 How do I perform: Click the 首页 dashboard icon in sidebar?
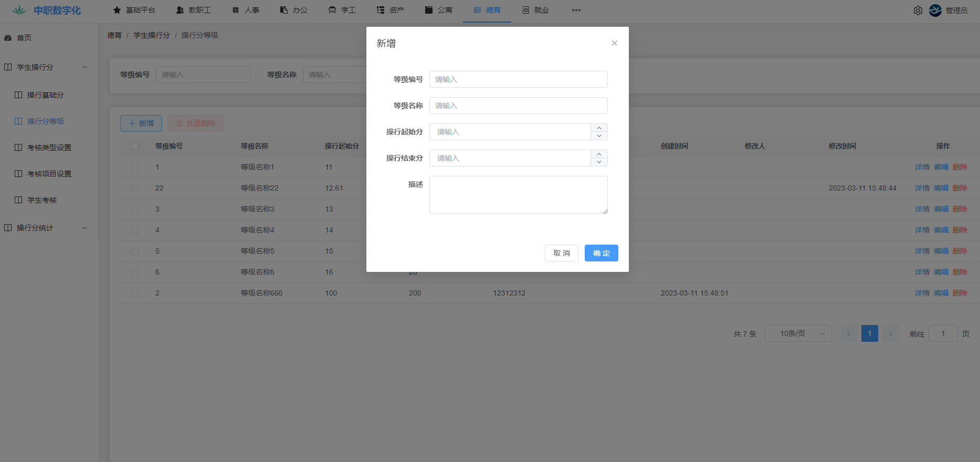(8, 38)
